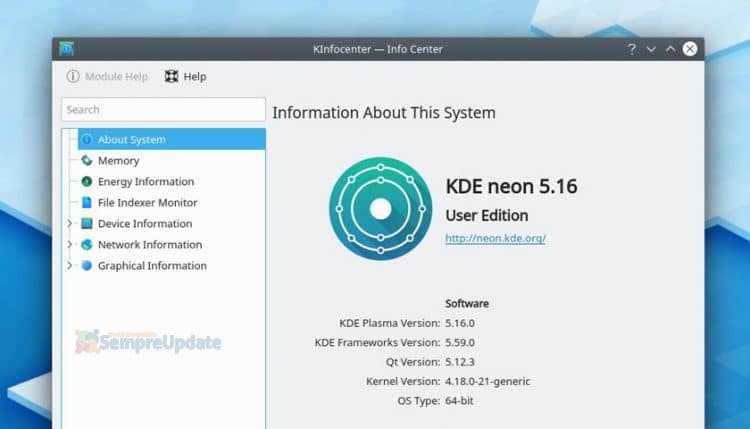Click the KDE neon logo
The image size is (750, 429).
(x=380, y=209)
